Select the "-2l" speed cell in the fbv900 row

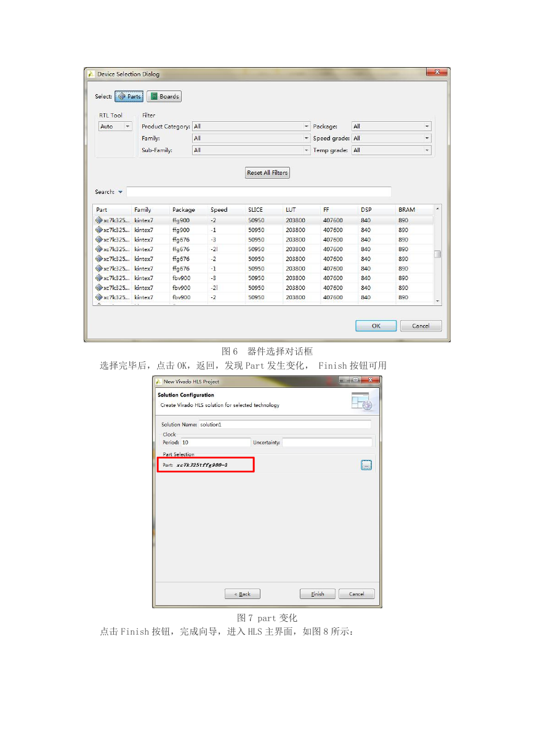[214, 288]
